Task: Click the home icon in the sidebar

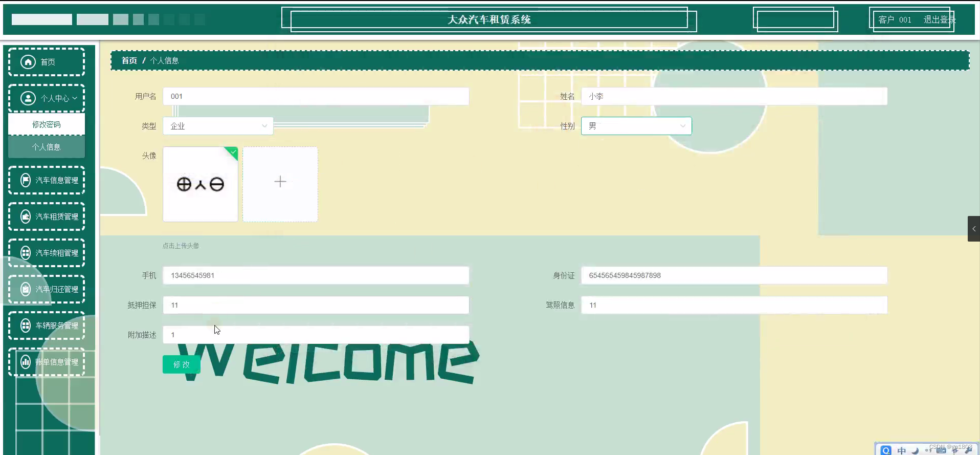Action: click(x=28, y=62)
